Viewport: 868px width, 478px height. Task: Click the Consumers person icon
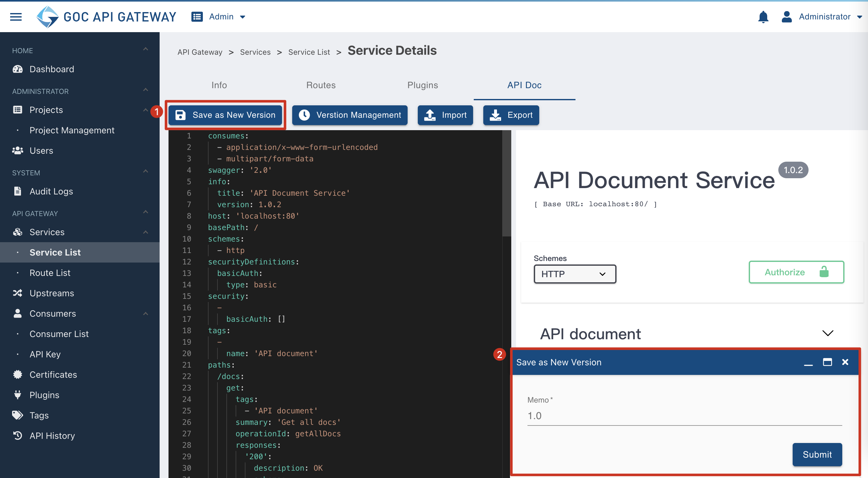pyautogui.click(x=17, y=313)
